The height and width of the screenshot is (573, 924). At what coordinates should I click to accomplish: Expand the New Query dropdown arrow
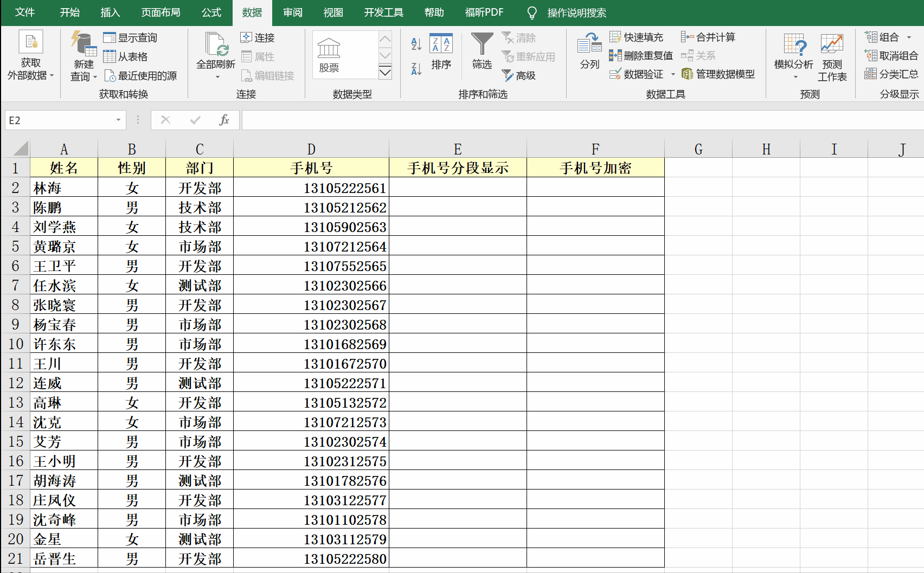tap(95, 77)
